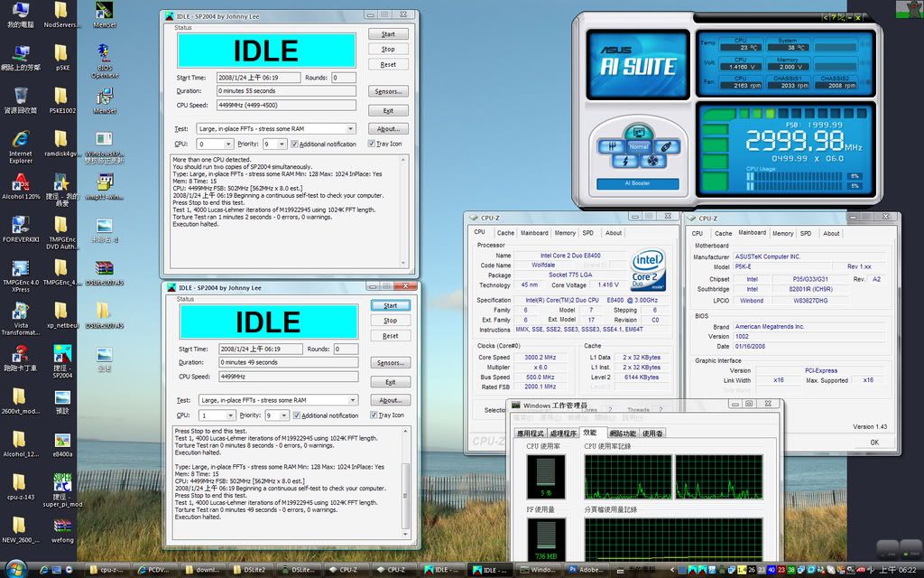
Task: Click the log scrollbar in lower SP2004 window
Action: (405, 482)
